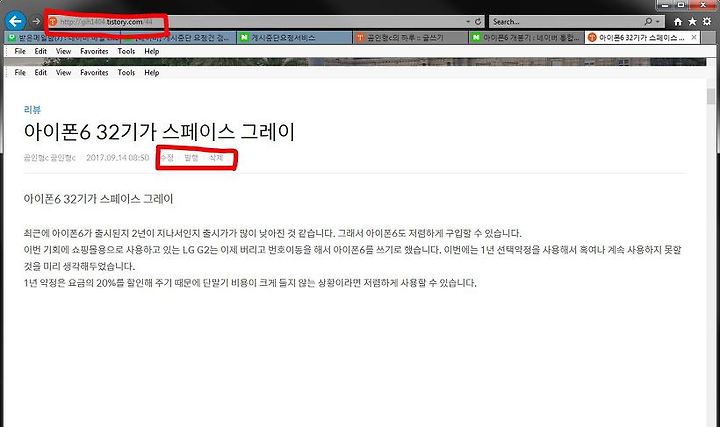Click the browser Back arrow button
This screenshot has width=720, height=427.
[x=15, y=21]
